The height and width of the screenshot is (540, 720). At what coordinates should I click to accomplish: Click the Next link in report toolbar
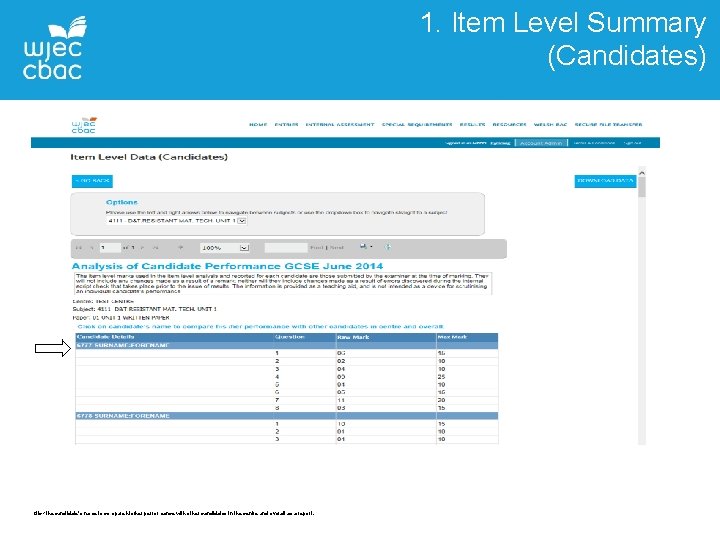(x=337, y=248)
